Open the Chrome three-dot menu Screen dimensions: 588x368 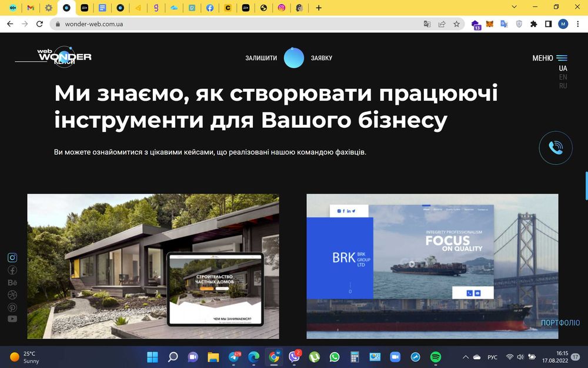577,24
